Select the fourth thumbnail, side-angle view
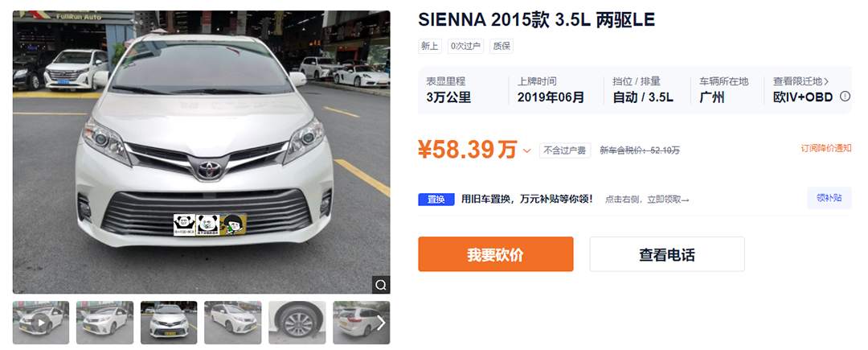The image size is (868, 350). tap(233, 323)
